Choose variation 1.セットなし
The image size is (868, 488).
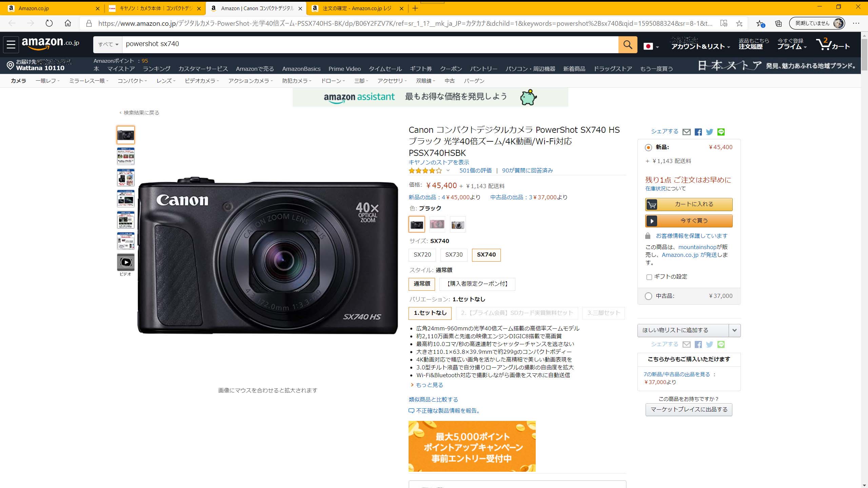430,313
